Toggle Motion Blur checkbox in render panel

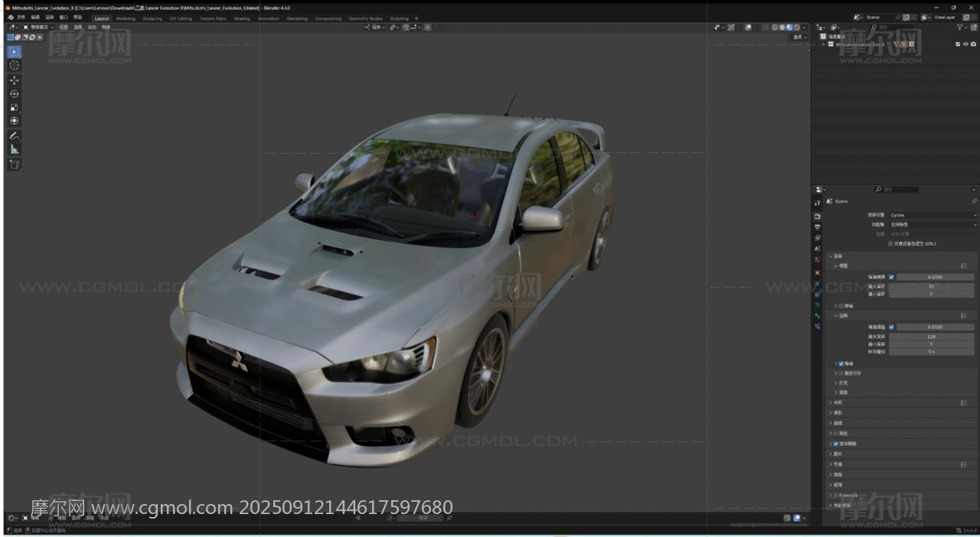(x=836, y=444)
